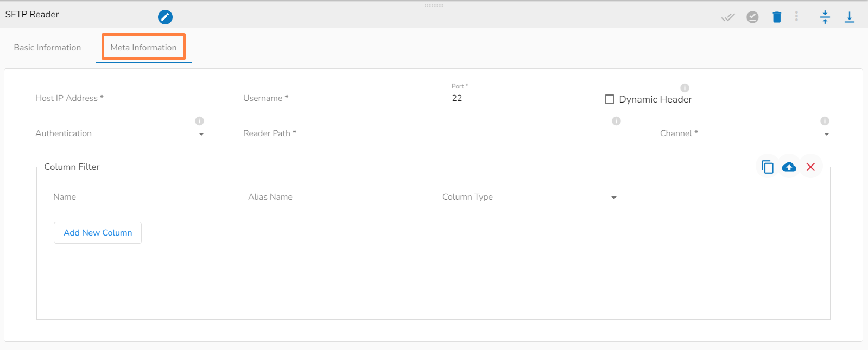Switch to the Basic Information tab

[47, 48]
